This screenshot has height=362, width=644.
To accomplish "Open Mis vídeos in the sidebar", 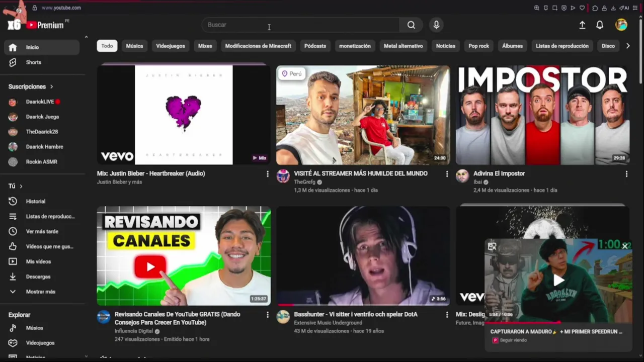I will click(x=42, y=261).
